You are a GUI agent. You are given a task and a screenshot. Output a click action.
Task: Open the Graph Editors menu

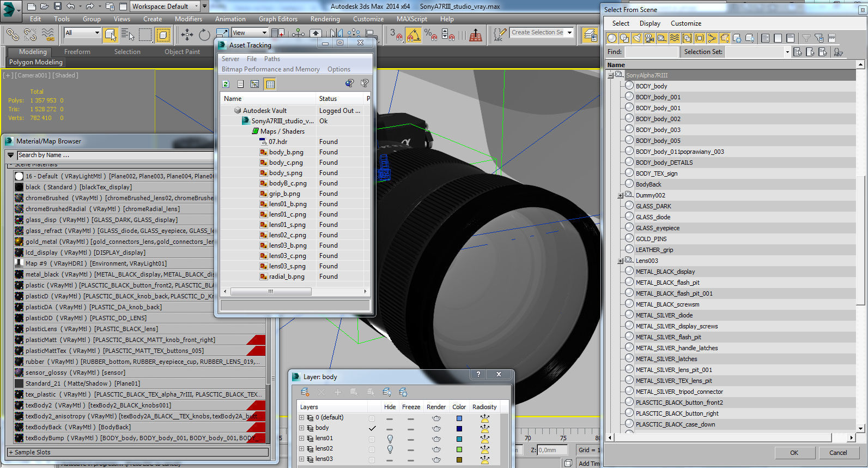278,19
